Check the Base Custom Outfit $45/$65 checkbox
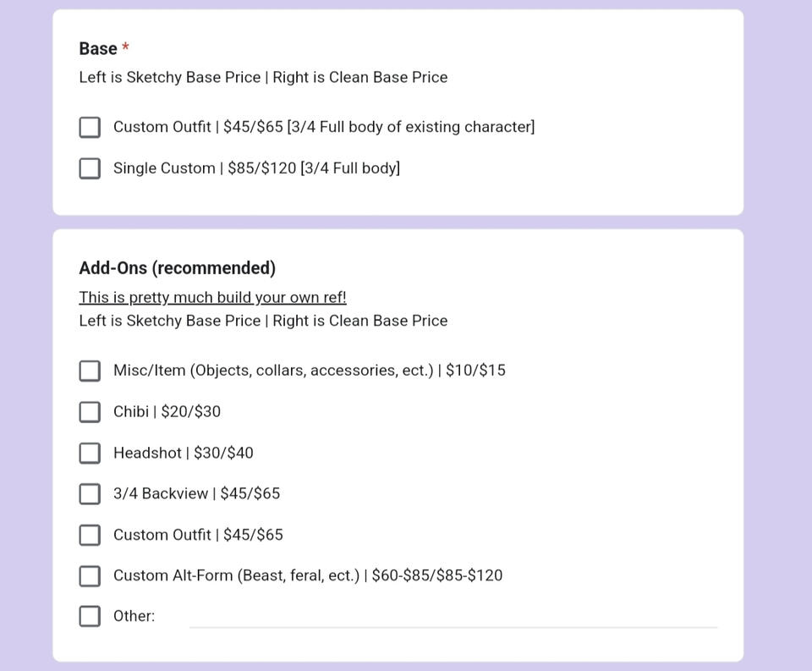 [x=90, y=127]
